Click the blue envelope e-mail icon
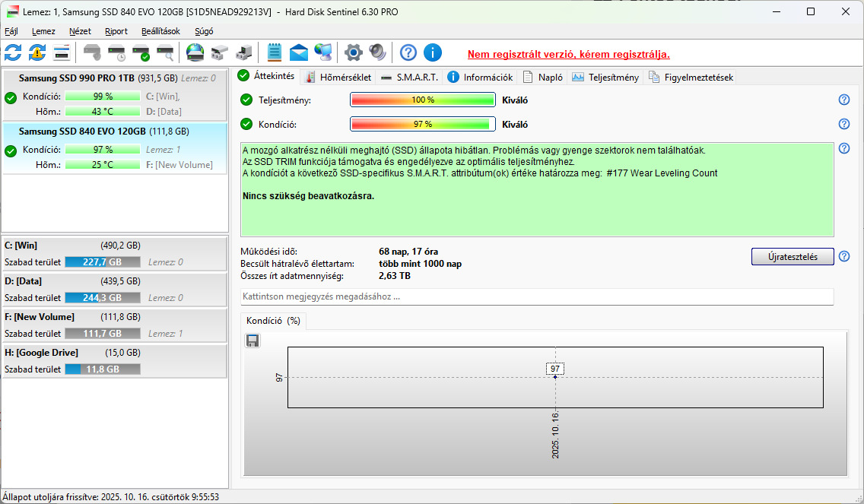Image resolution: width=864 pixels, height=504 pixels. tap(299, 53)
